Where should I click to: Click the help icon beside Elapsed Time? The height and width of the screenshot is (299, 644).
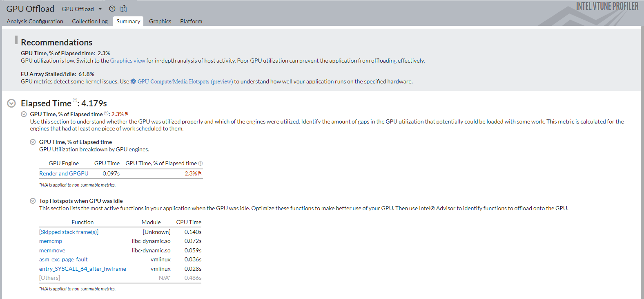point(75,100)
